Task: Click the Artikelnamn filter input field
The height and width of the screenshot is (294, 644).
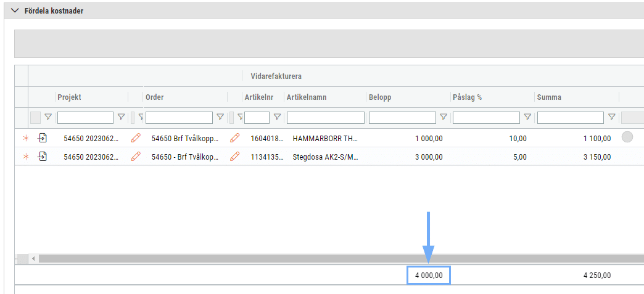Action: 325,118
